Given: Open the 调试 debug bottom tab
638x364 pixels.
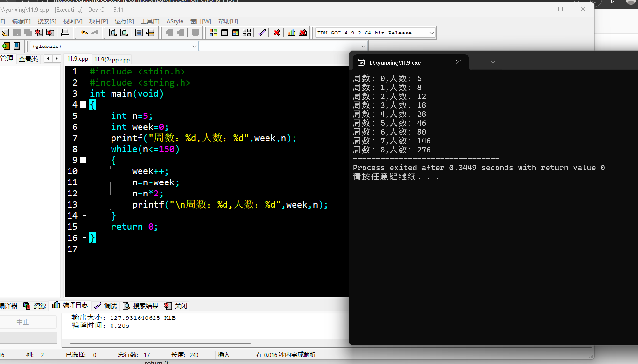Looking at the screenshot, I should pyautogui.click(x=105, y=306).
